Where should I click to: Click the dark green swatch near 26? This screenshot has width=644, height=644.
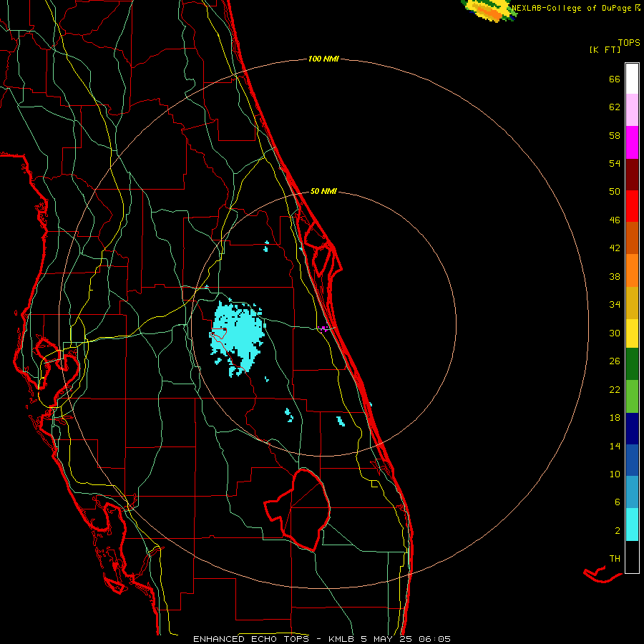[x=632, y=364]
